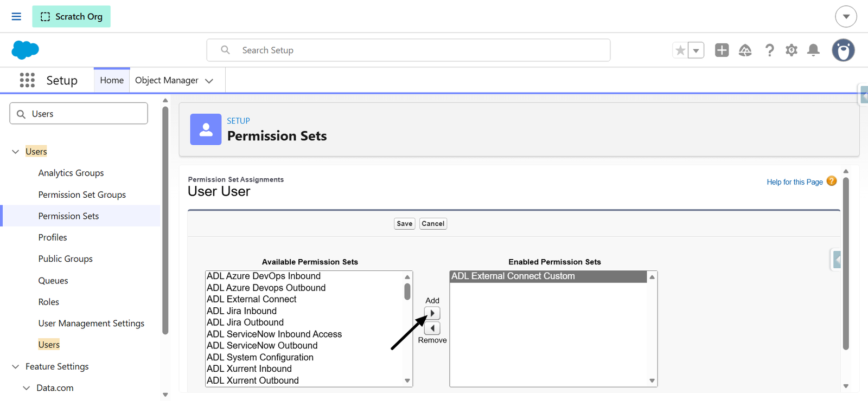Select ADL Jira Inbound
The width and height of the screenshot is (868, 401).
point(241,311)
